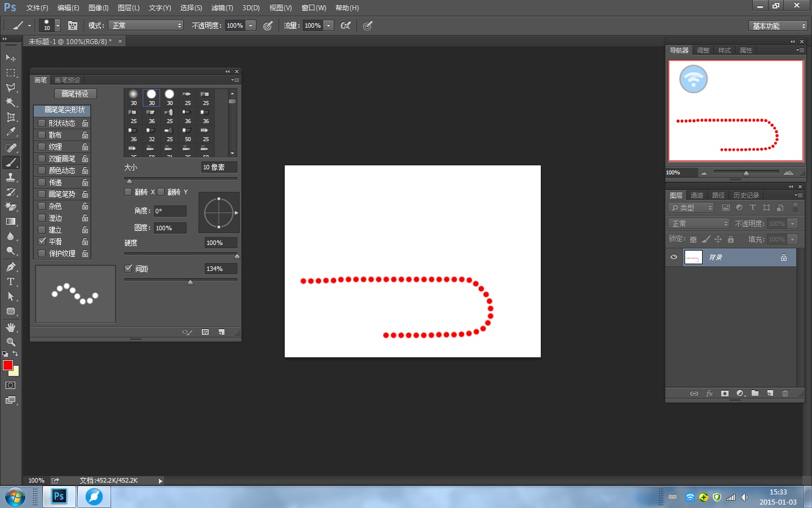Click foreground red color swatch
The height and width of the screenshot is (508, 812).
(8, 365)
